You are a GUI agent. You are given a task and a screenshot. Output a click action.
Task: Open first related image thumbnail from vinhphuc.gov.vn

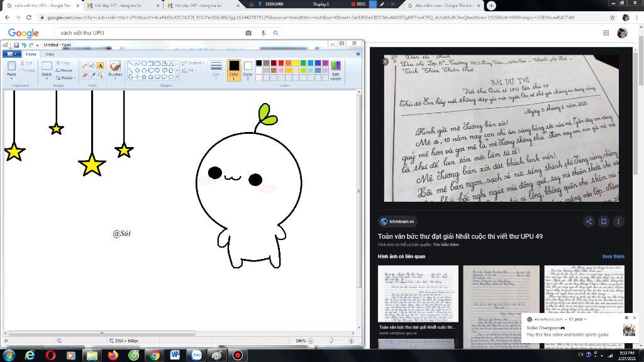point(418,294)
